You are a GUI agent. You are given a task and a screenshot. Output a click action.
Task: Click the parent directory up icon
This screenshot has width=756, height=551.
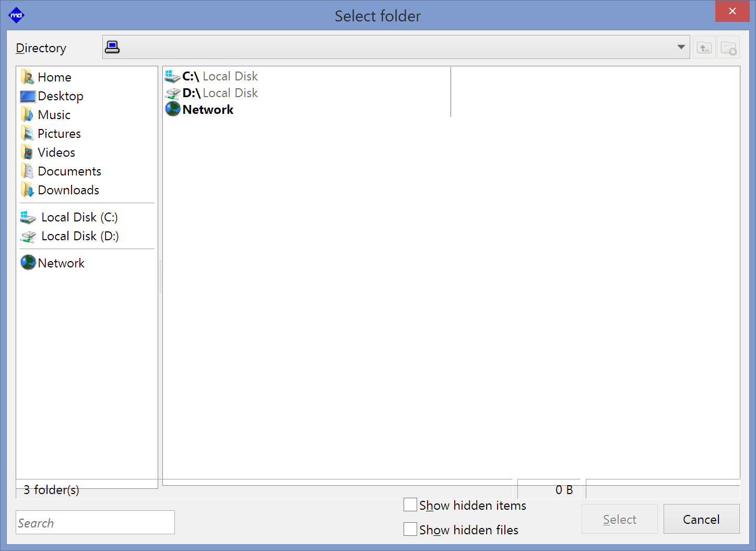pyautogui.click(x=704, y=48)
